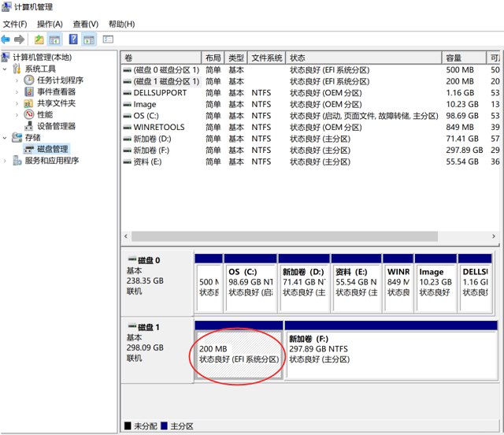Select the OS (C:) partition block on 磁盘 0
504x435 pixels.
(x=250, y=283)
